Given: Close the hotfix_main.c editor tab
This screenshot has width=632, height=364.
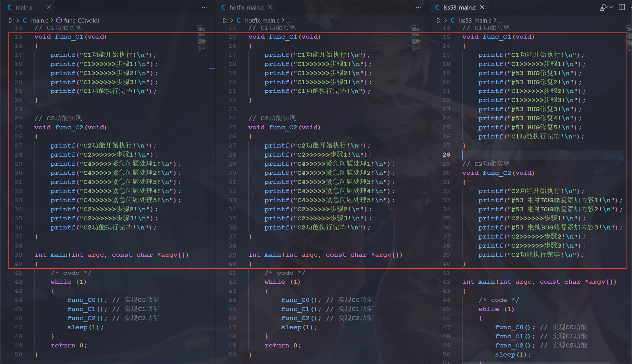Looking at the screenshot, I should (x=270, y=7).
